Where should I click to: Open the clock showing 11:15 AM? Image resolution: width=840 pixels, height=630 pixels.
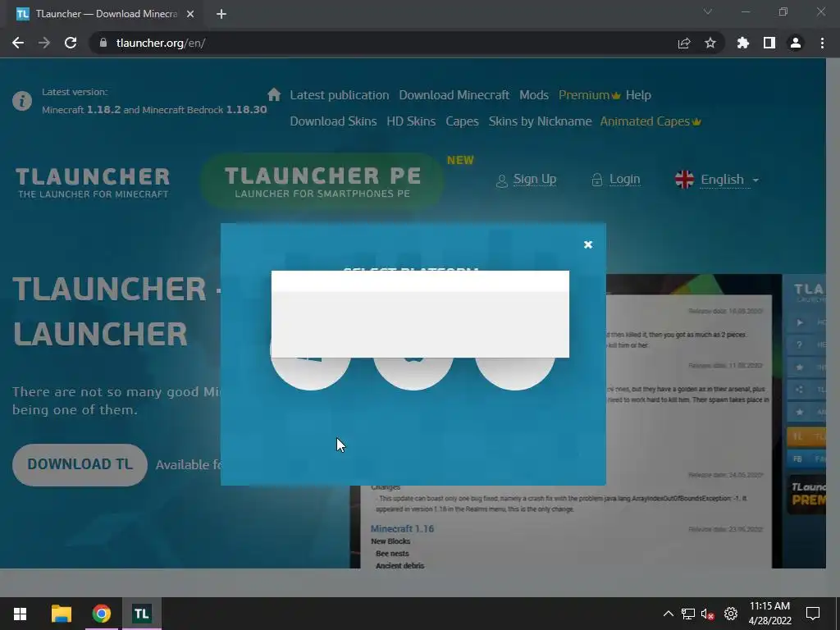tap(769, 614)
